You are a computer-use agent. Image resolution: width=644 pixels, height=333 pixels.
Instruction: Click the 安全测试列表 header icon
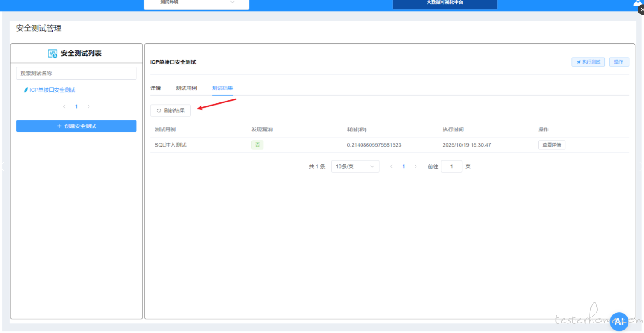coord(52,54)
